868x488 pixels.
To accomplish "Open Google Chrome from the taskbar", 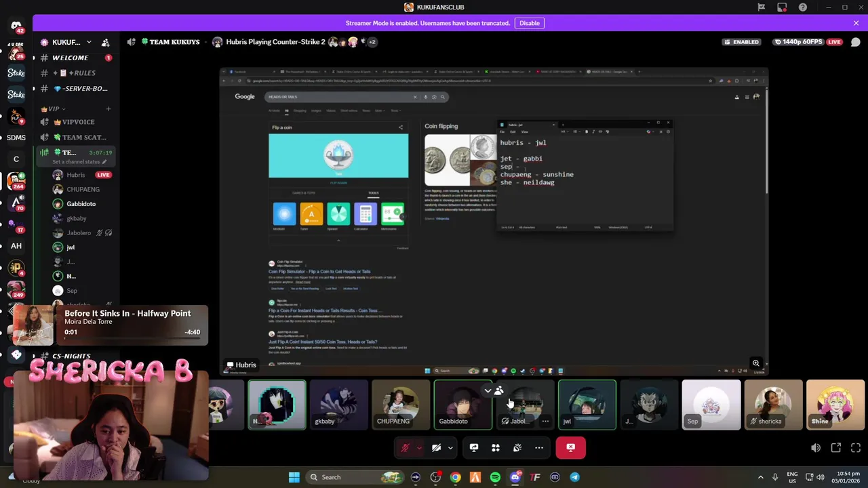I will (x=455, y=477).
